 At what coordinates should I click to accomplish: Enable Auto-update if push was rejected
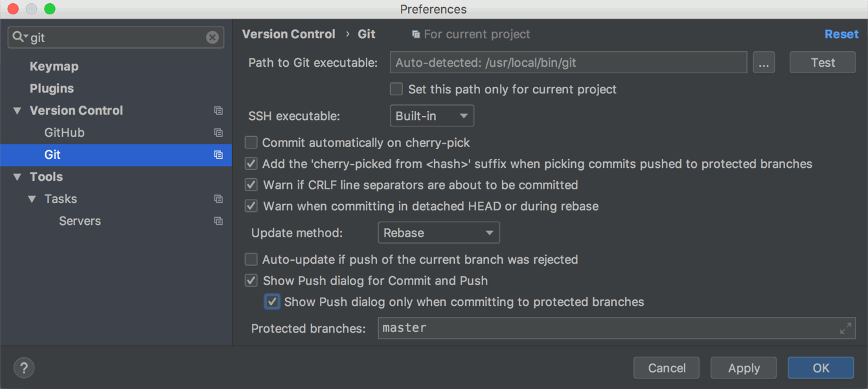click(x=251, y=259)
